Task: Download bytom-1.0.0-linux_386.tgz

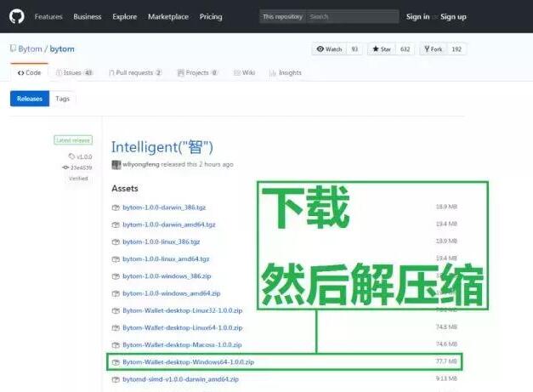Action: click(162, 241)
